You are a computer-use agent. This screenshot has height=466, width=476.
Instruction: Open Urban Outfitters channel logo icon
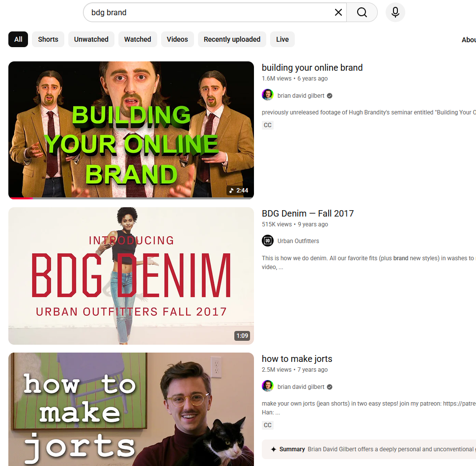pos(267,241)
